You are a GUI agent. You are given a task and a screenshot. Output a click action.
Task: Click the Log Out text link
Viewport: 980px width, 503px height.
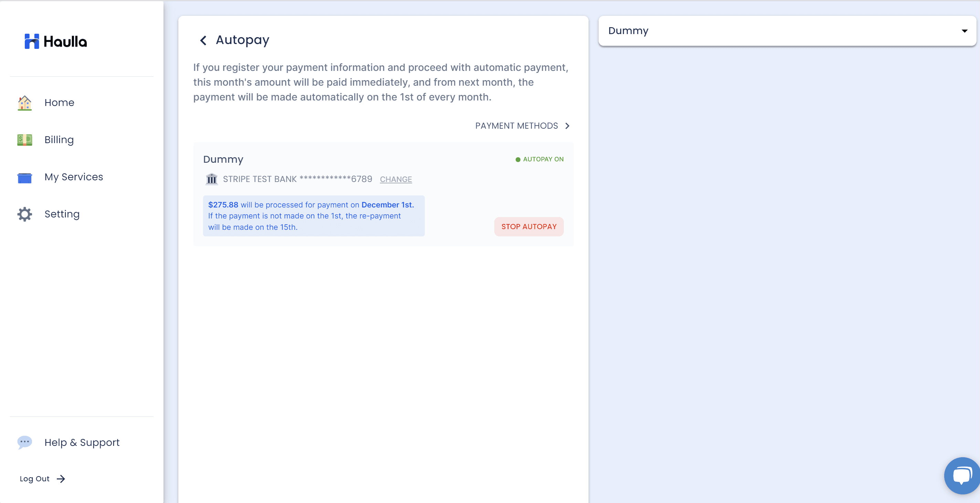35,479
